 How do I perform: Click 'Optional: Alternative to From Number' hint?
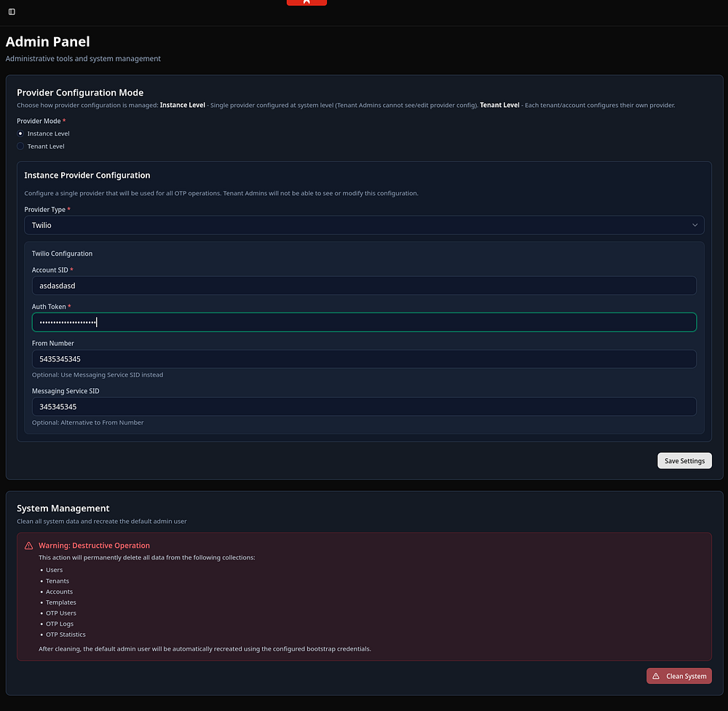(88, 423)
